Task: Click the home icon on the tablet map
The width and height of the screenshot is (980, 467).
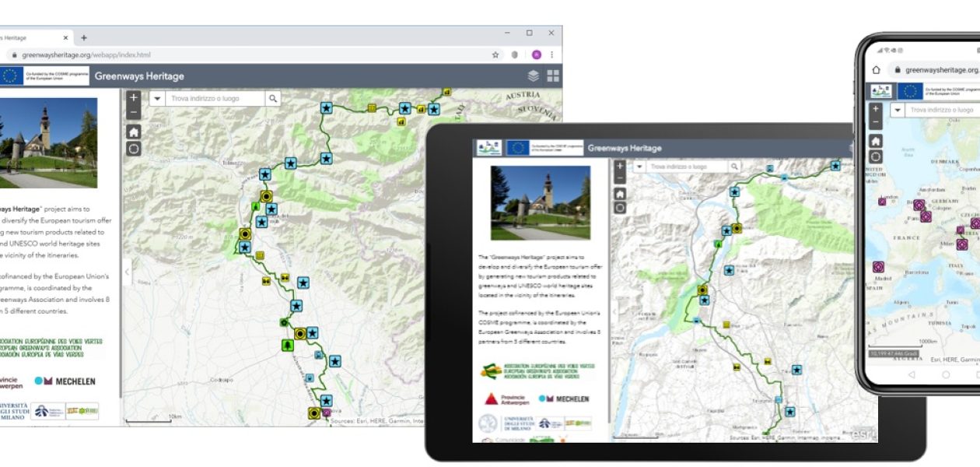Action: click(621, 195)
